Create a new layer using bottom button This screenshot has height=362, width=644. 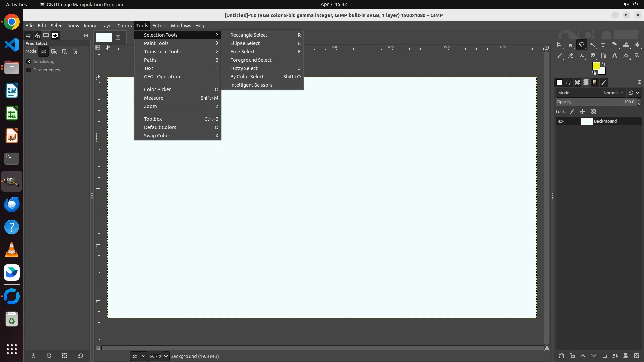coord(561,356)
